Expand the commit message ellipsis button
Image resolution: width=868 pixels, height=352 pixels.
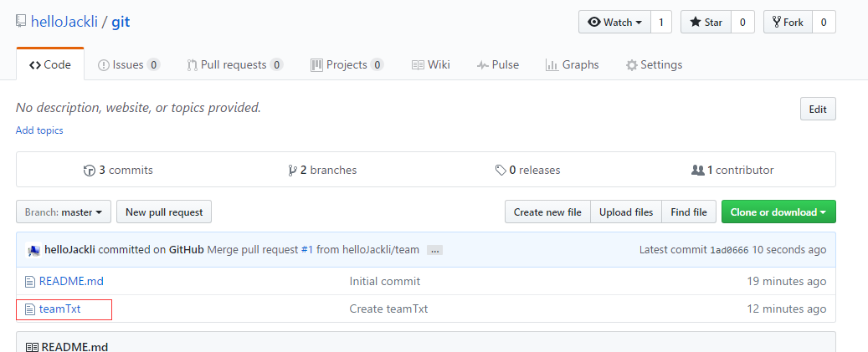(434, 250)
